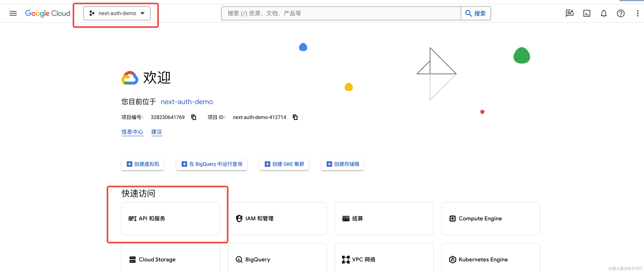Switch to the 建议 tab link
The width and height of the screenshot is (644, 272).
click(x=157, y=132)
